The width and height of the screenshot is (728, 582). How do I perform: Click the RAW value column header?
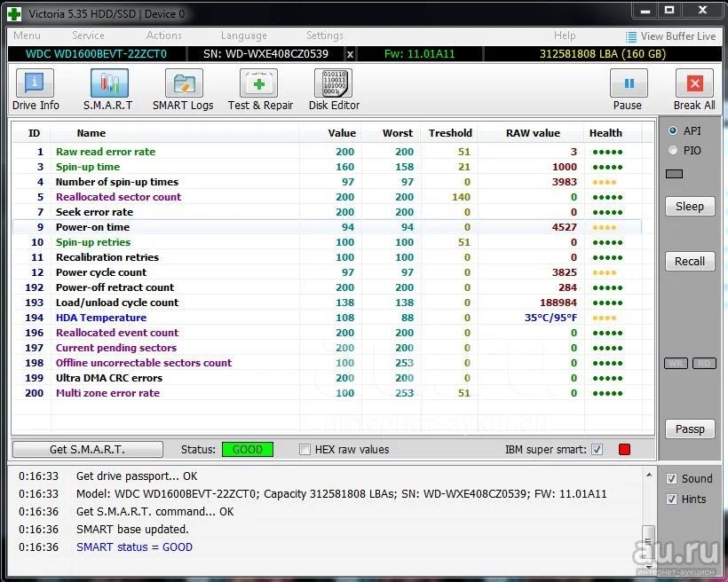[533, 133]
